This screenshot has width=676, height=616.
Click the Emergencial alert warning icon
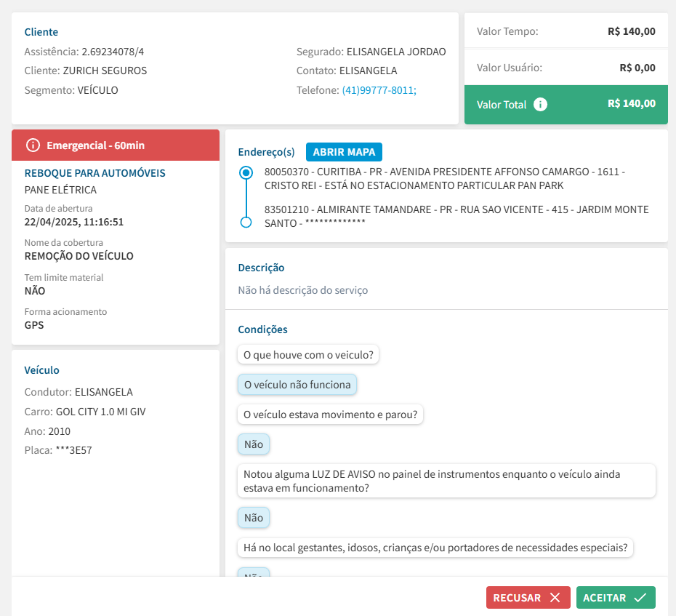pos(33,145)
